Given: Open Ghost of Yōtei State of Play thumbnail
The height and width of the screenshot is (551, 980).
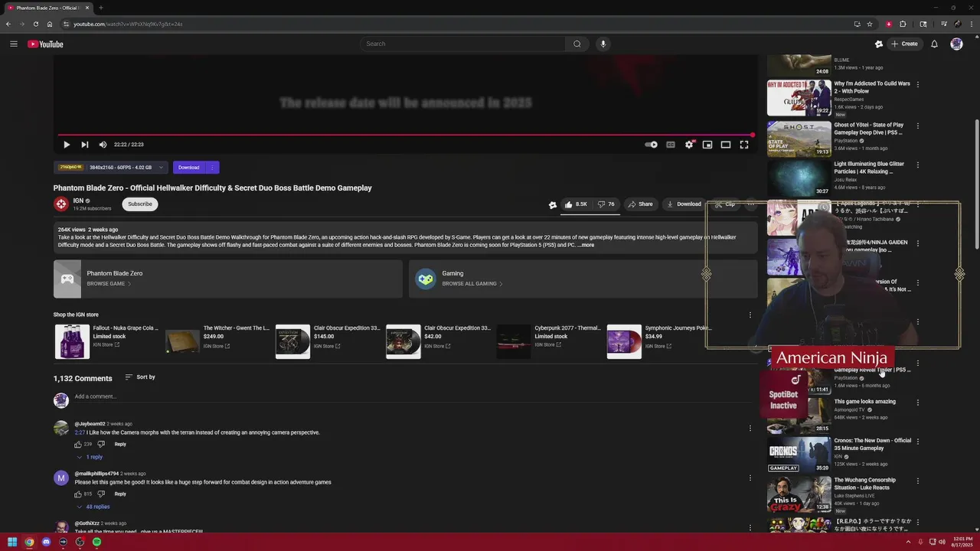Looking at the screenshot, I should [x=799, y=139].
